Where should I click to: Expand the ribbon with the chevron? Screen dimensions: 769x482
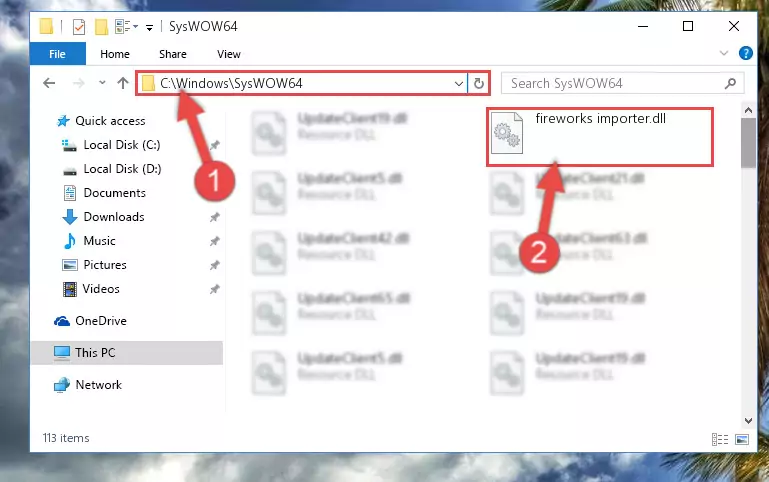[x=723, y=53]
